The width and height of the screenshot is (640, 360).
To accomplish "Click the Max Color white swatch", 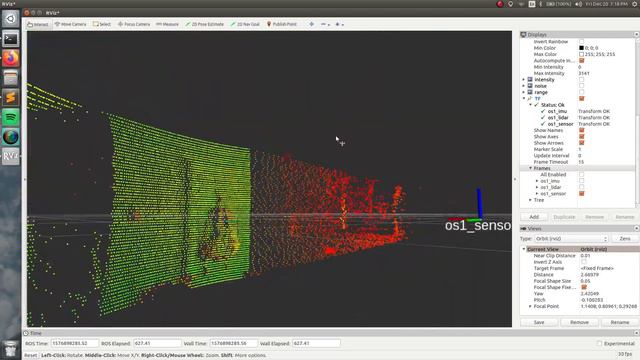I will [x=581, y=54].
